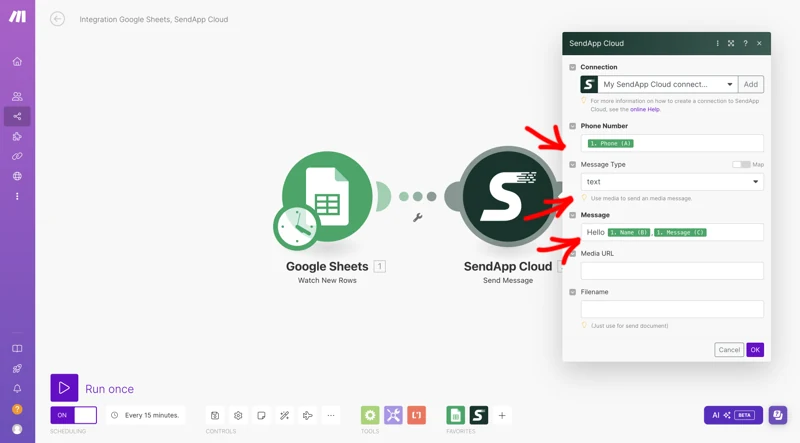Add a favorite with plus icon

click(502, 415)
